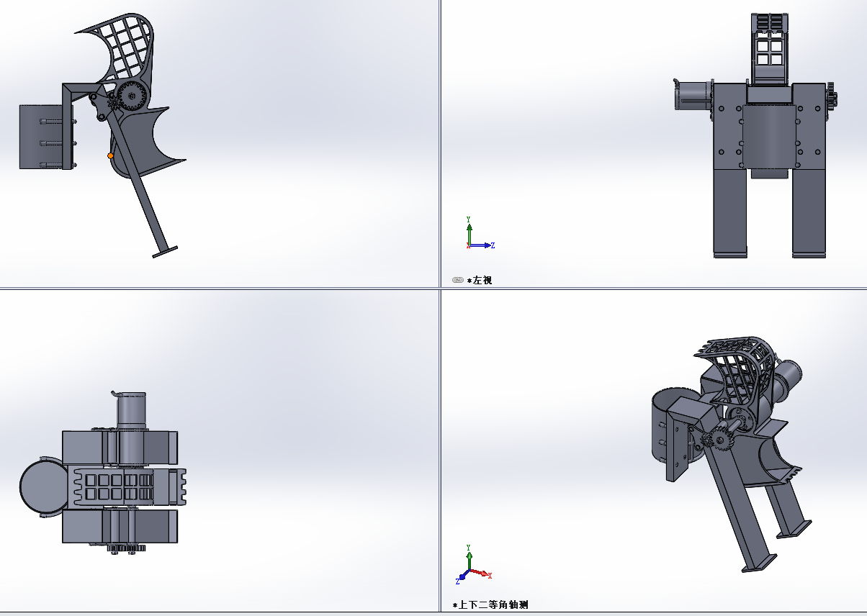Image resolution: width=867 pixels, height=616 pixels.
Task: Select the foot plate of the side-view leg
Action: (165, 251)
